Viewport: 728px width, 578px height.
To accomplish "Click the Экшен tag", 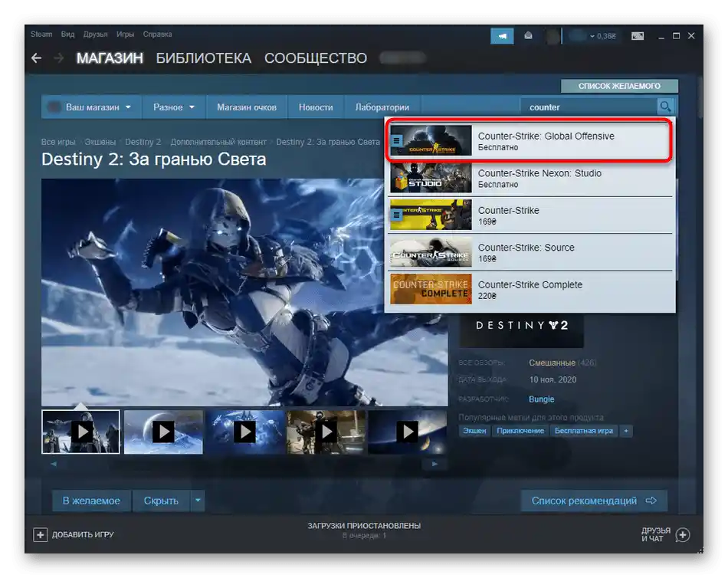I will (474, 431).
